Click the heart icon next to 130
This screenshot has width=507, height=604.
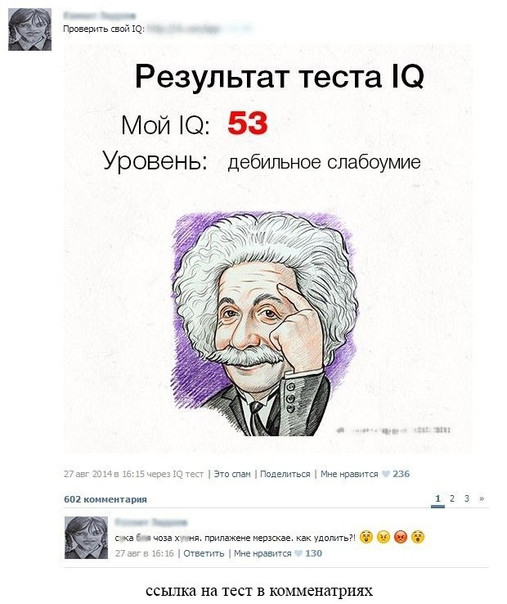[298, 554]
